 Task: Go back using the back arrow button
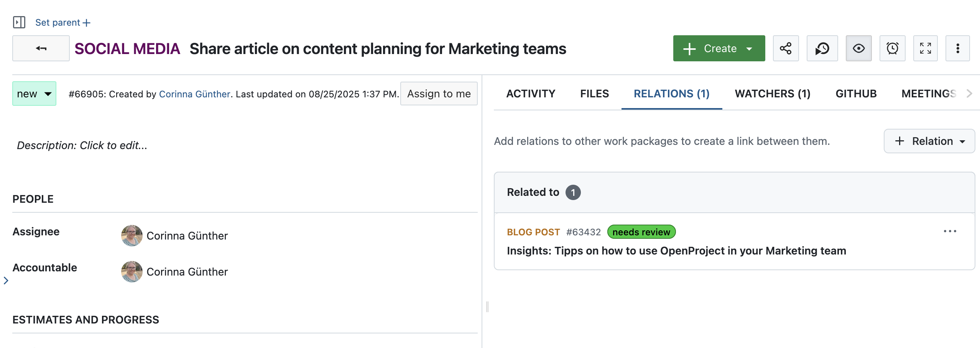[x=41, y=48]
